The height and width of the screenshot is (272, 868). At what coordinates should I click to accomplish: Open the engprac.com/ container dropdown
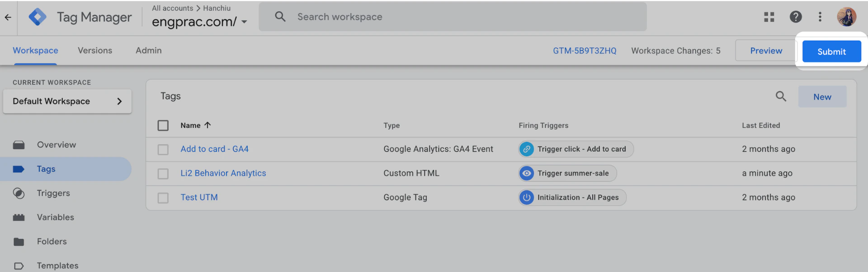click(x=199, y=21)
